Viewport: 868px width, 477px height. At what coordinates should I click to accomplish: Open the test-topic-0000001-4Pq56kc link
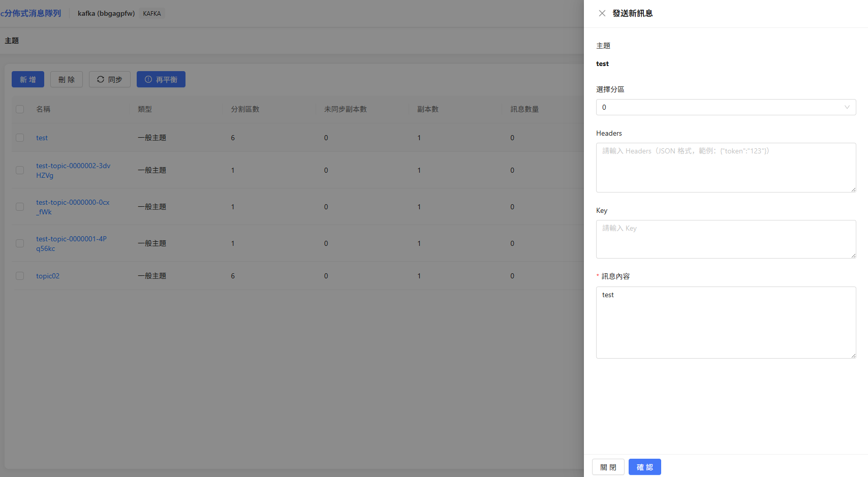(x=71, y=243)
